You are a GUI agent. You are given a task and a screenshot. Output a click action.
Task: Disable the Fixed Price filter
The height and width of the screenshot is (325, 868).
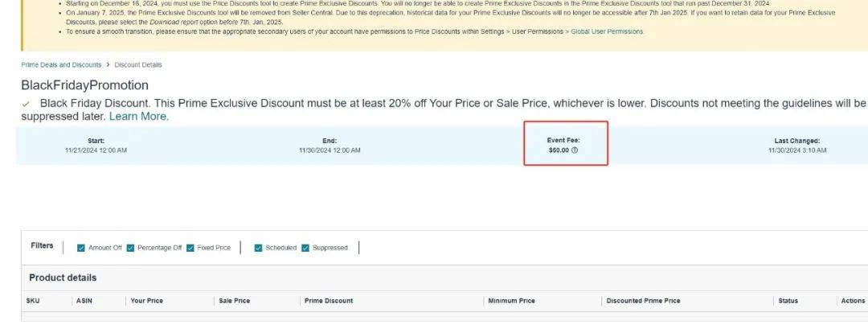(190, 248)
